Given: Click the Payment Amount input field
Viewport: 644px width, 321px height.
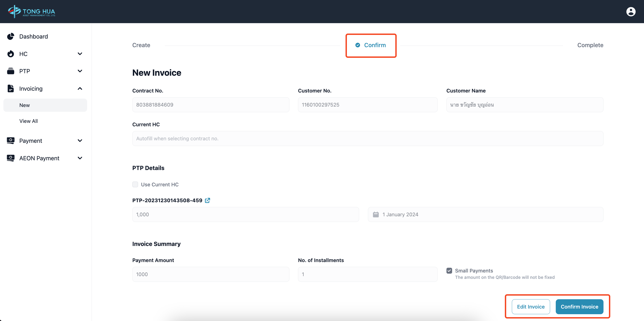Looking at the screenshot, I should (x=210, y=274).
